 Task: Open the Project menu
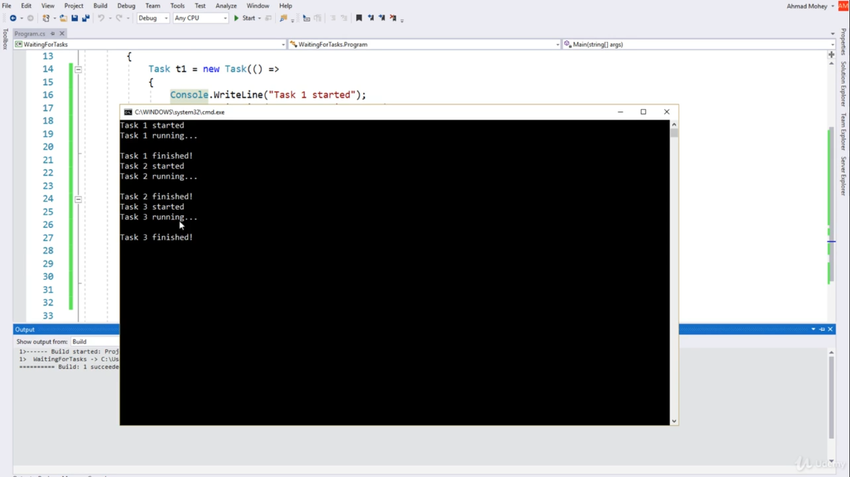coord(74,5)
